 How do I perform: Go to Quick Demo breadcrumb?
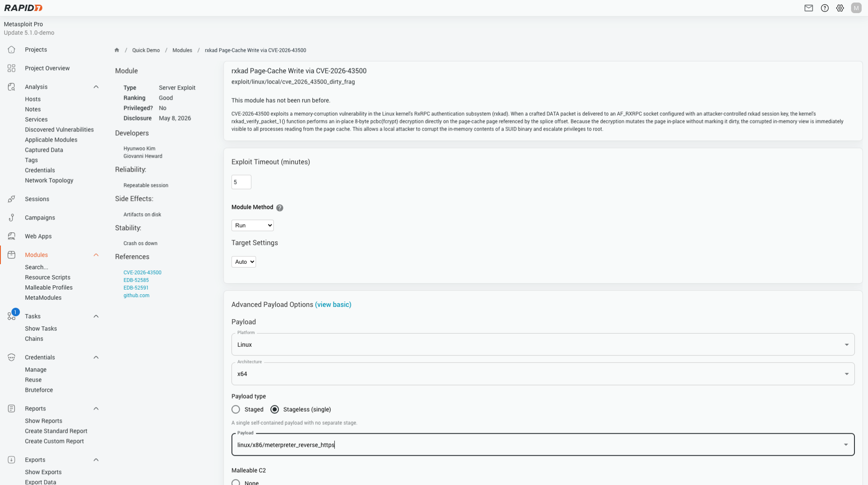[146, 50]
